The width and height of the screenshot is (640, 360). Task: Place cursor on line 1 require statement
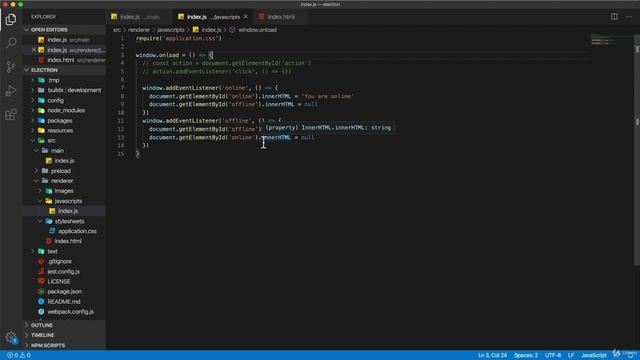click(179, 38)
